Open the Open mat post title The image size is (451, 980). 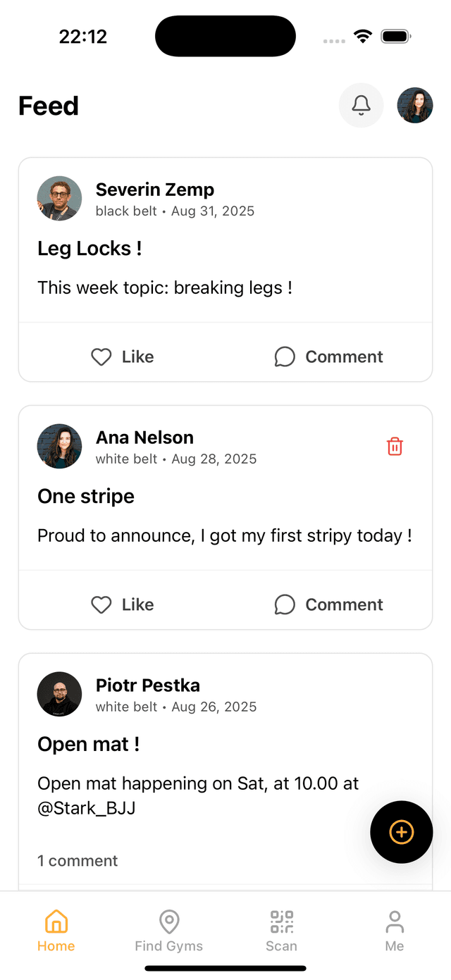click(89, 744)
